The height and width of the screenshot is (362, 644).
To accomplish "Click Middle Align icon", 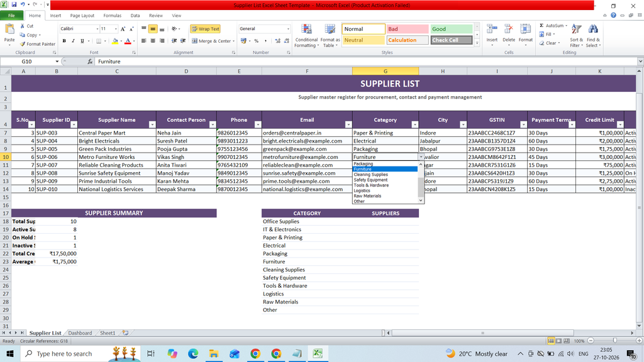I will 153,29.
